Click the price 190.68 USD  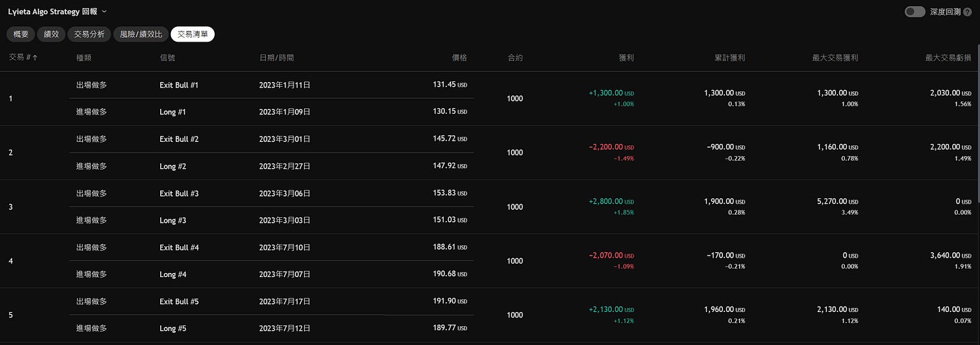click(450, 274)
